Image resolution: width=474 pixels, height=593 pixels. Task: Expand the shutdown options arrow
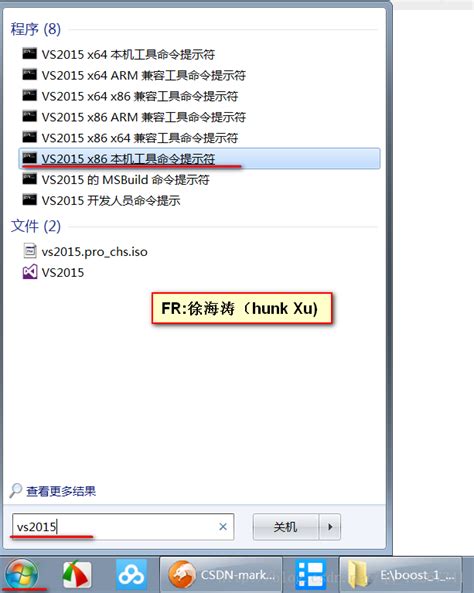330,526
